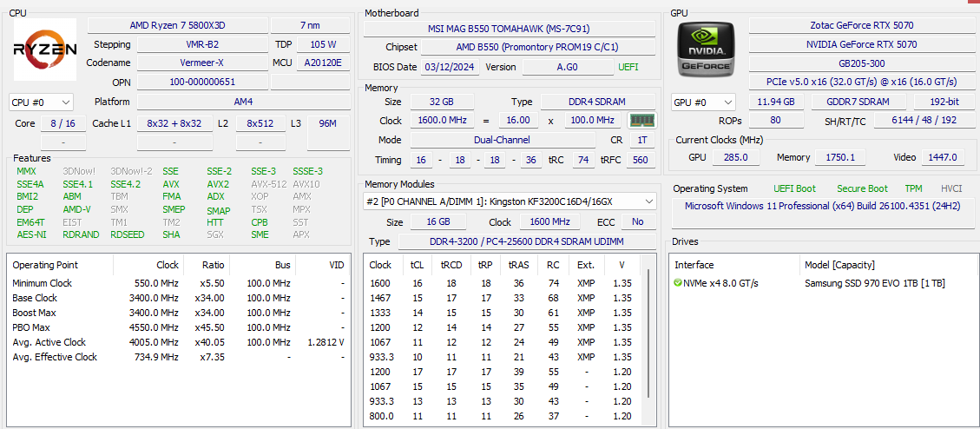The image size is (980, 429).
Task: Click the AMD Ryzen 7 5800X3D name field
Action: [x=177, y=26]
